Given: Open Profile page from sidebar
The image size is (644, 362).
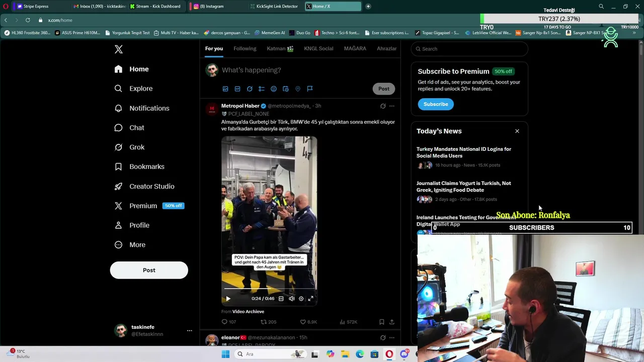Looking at the screenshot, I should pyautogui.click(x=132, y=225).
